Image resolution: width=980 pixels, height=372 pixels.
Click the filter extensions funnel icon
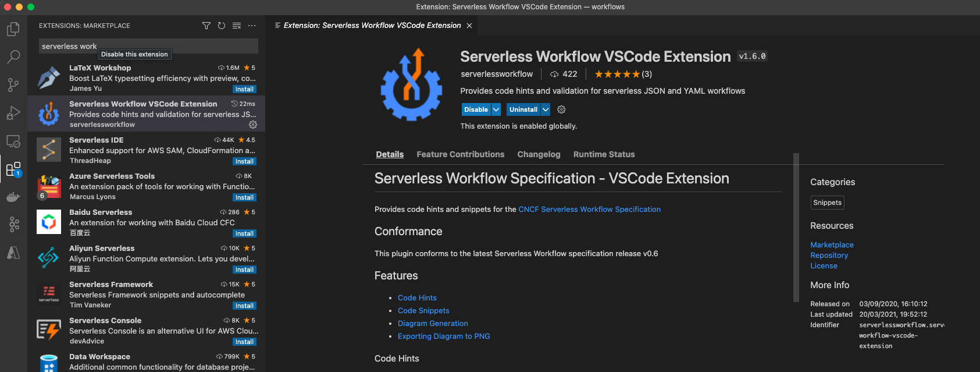tap(206, 26)
